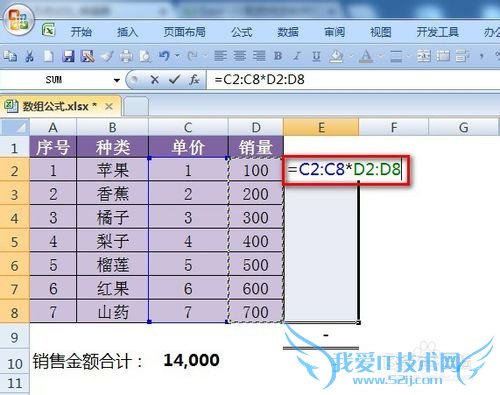Toggle Underline formatting
Image resolution: width=500 pixels, height=395 pixels.
pos(316,56)
